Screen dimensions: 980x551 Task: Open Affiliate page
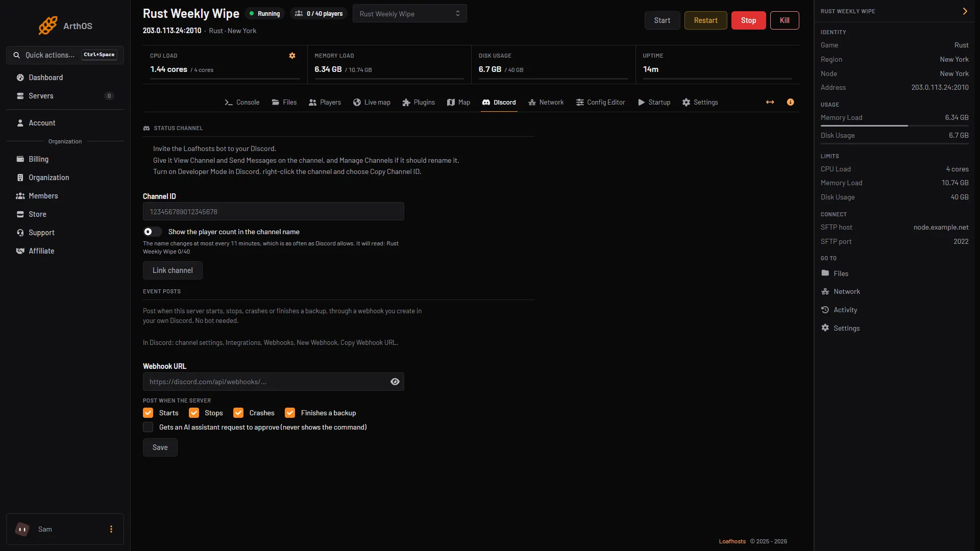(65, 251)
